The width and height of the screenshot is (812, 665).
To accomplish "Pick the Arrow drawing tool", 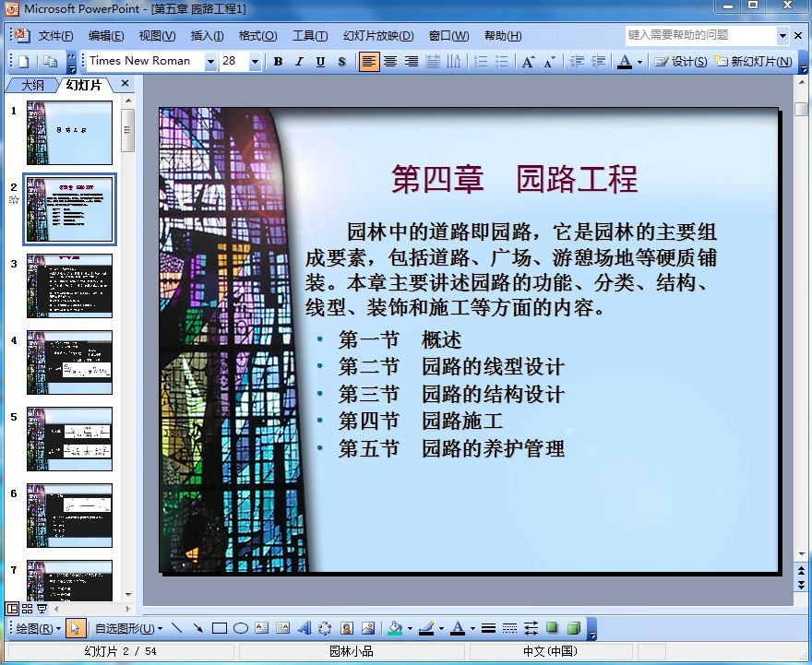I will [197, 629].
